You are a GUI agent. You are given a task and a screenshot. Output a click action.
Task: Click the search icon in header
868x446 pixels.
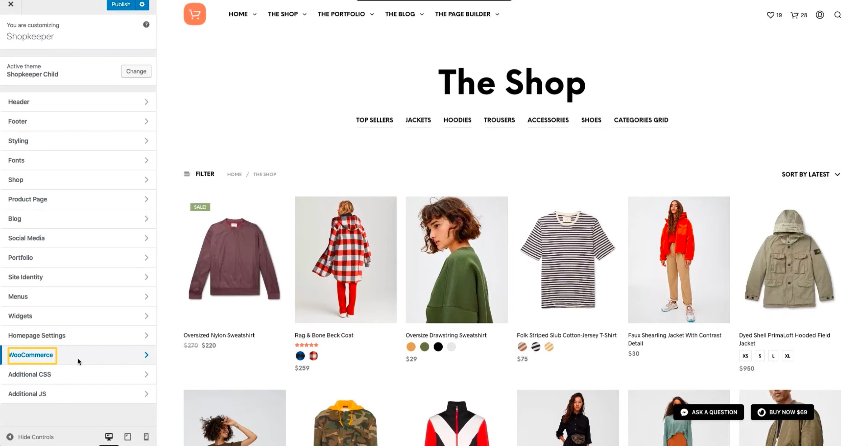[838, 14]
